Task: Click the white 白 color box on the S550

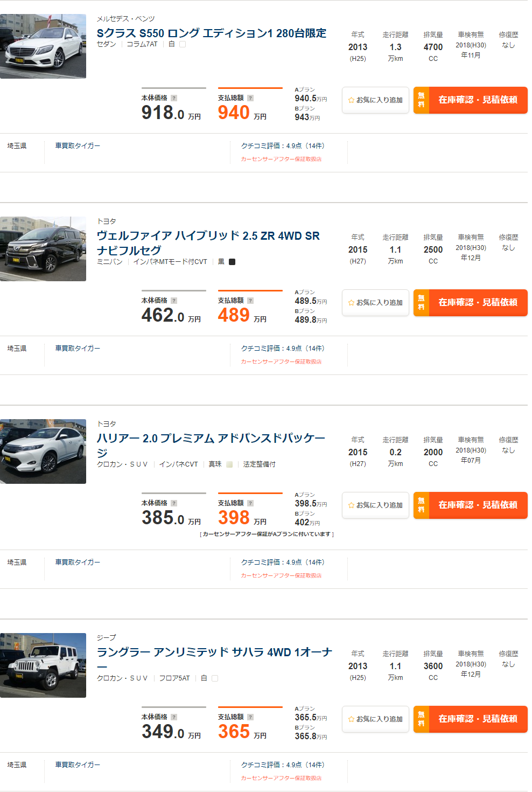Action: [x=182, y=45]
